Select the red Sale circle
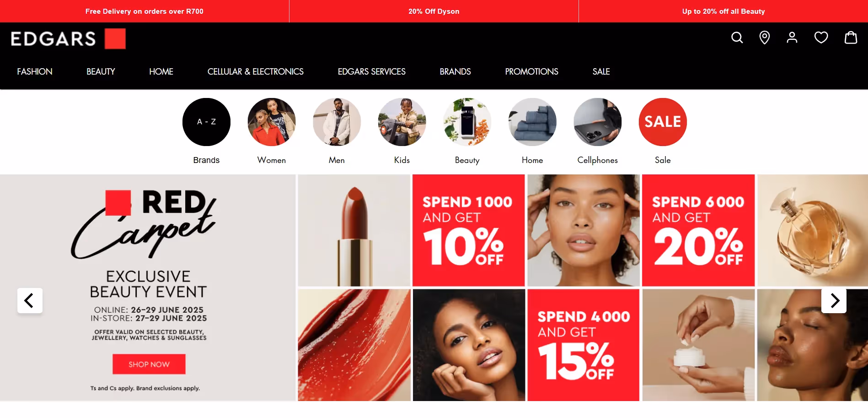This screenshot has height=418, width=868. click(x=663, y=122)
